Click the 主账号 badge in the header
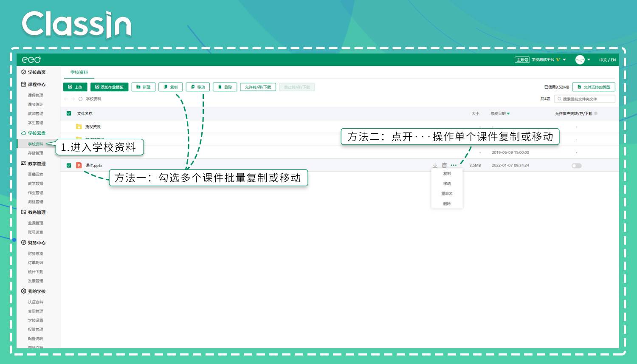637x364 pixels. [522, 60]
